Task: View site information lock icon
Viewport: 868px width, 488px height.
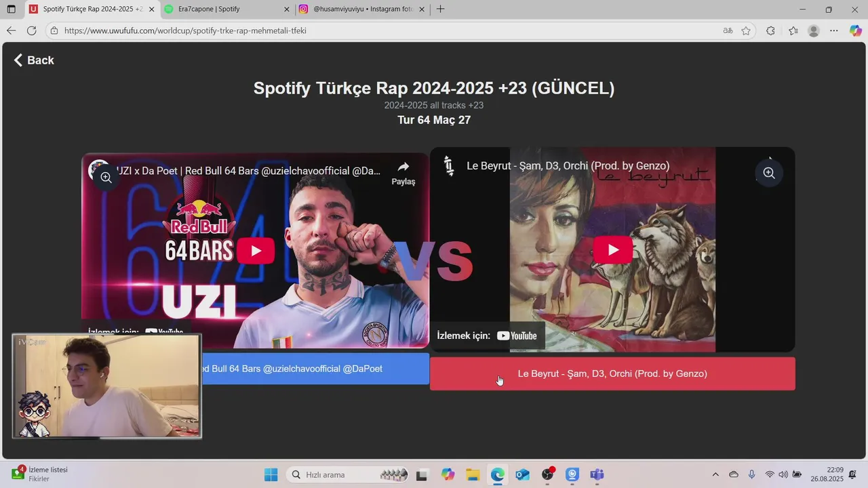Action: (54, 30)
